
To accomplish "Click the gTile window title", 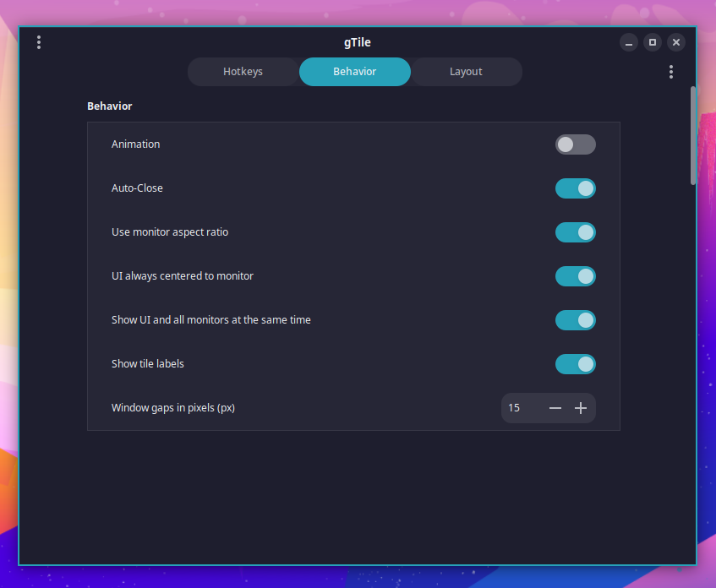I will click(358, 42).
